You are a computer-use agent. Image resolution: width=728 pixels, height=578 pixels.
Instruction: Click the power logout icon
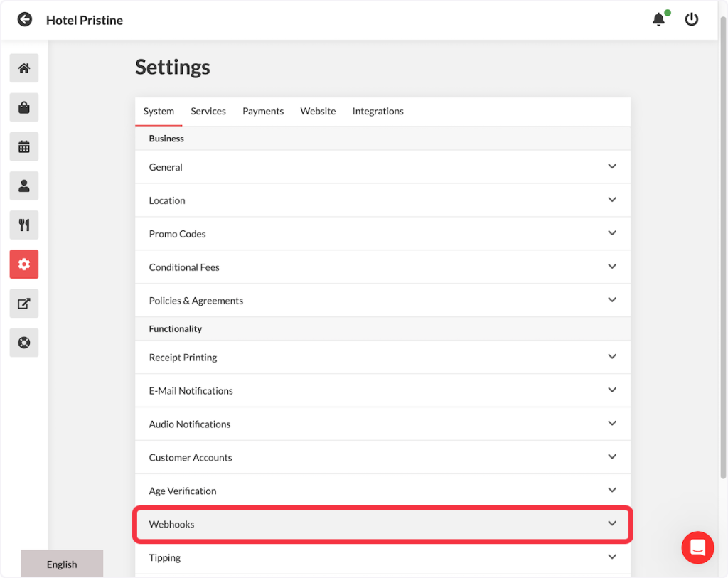pyautogui.click(x=692, y=20)
